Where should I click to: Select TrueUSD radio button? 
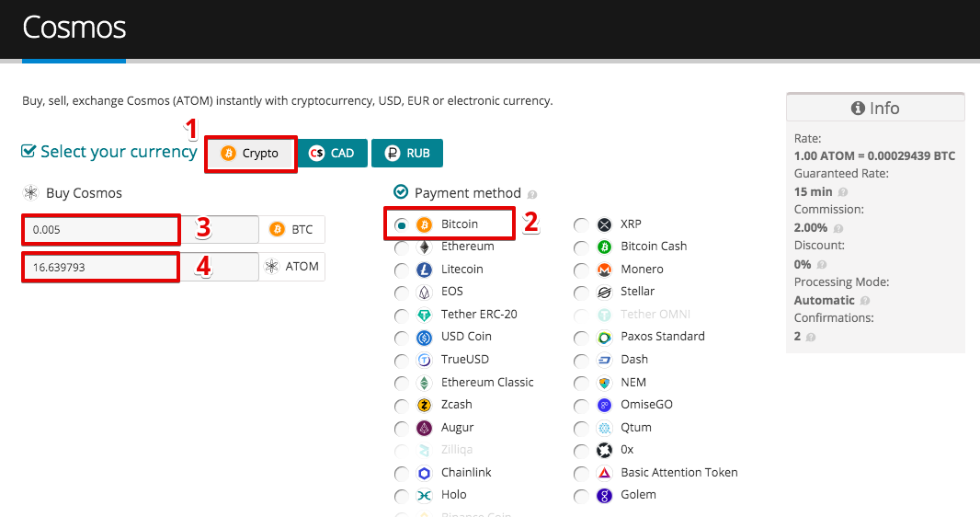point(401,361)
